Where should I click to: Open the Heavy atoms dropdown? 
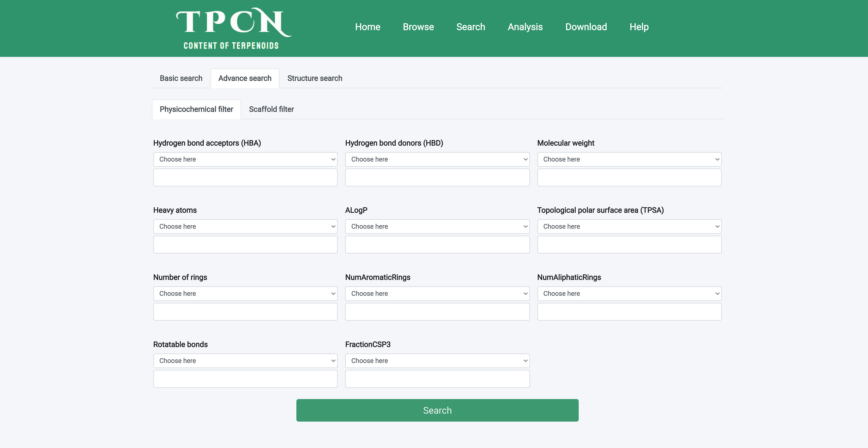(x=245, y=226)
